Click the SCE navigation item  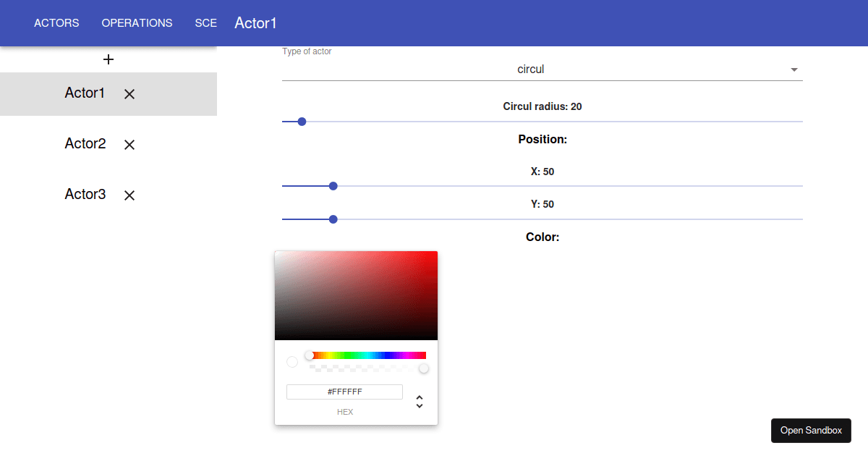[x=205, y=22]
